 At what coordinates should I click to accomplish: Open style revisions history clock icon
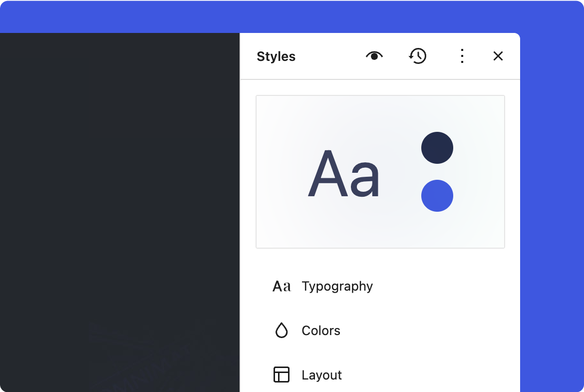click(418, 56)
